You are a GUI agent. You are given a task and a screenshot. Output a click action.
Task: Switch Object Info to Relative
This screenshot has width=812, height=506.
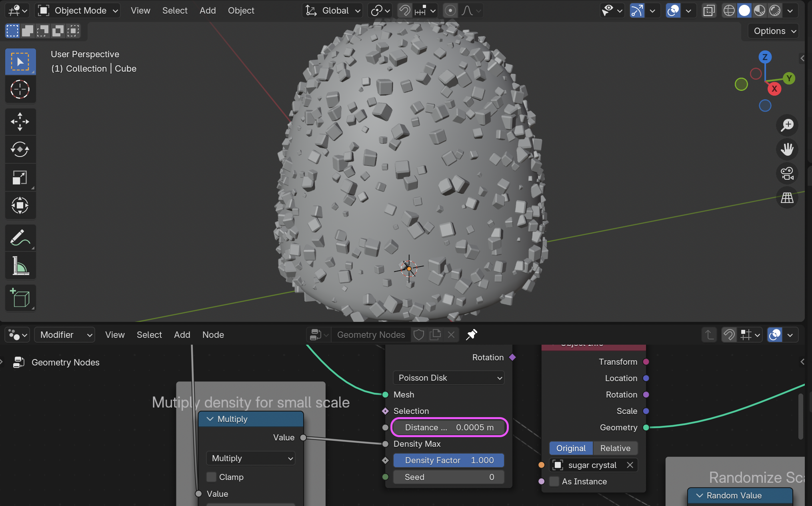[615, 448]
